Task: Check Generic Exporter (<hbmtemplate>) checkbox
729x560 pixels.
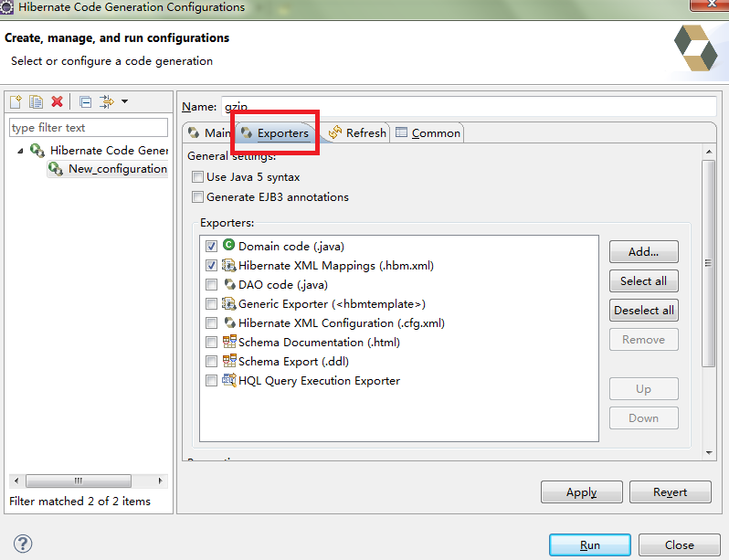Action: point(211,303)
